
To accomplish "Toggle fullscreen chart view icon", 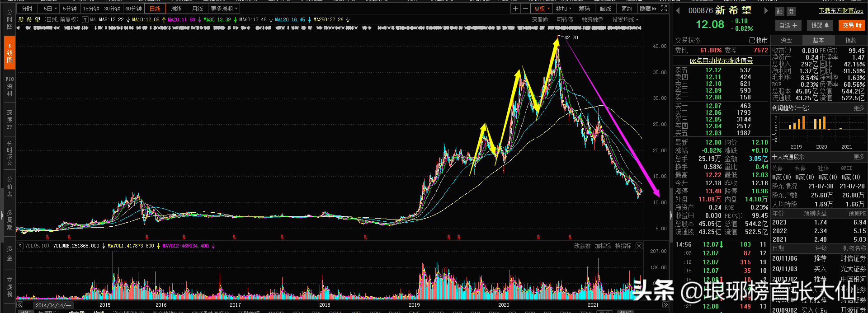I will 664,9.
